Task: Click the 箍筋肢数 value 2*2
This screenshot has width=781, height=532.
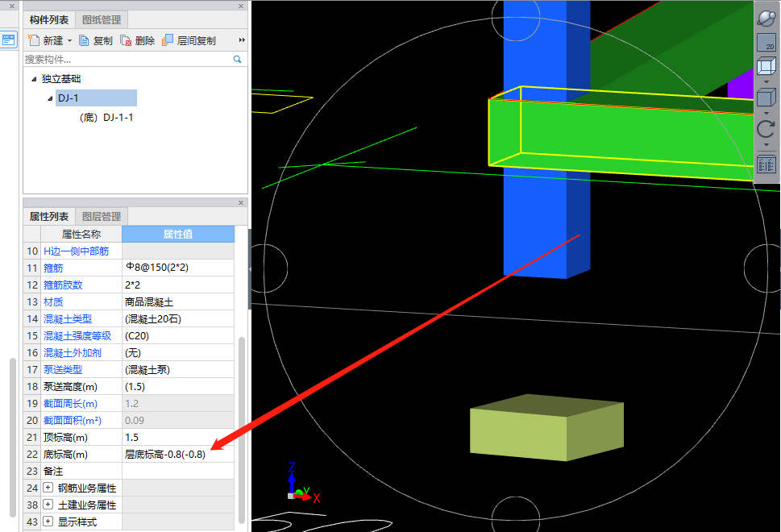Action: click(x=178, y=285)
